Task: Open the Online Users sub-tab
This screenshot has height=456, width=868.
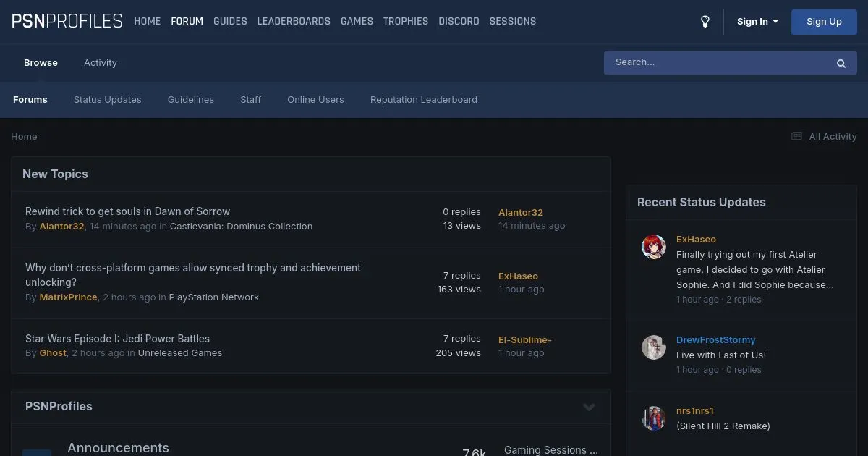Action: [316, 100]
